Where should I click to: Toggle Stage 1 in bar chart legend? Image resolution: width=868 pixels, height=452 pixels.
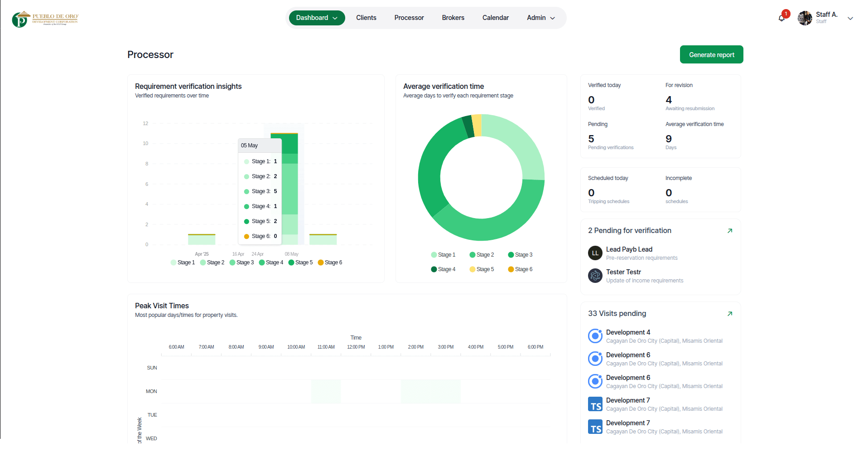[183, 262]
